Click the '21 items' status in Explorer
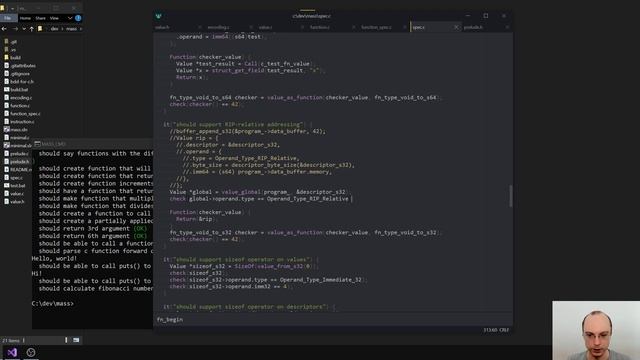 click(11, 340)
